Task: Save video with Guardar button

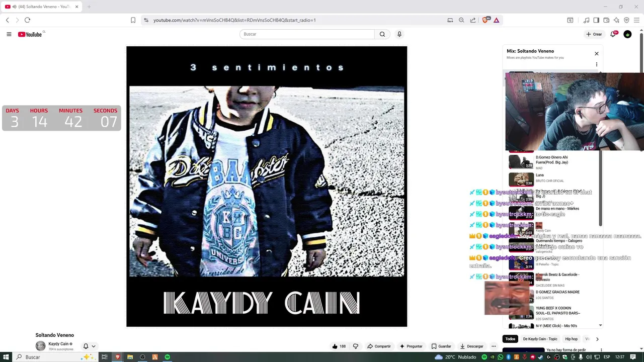Action: (x=441, y=346)
